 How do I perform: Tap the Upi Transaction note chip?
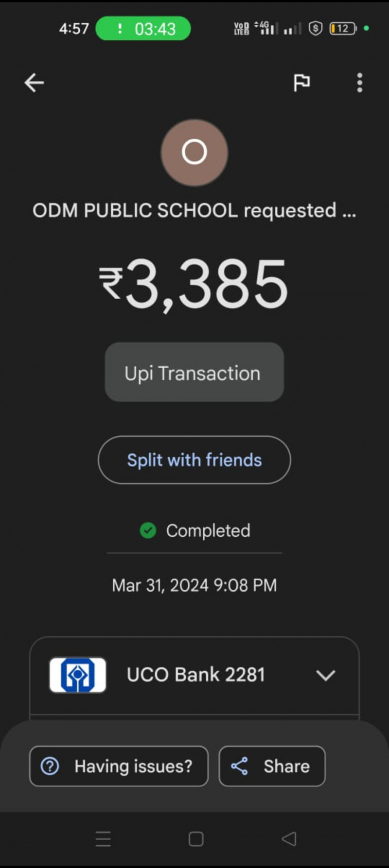194,373
